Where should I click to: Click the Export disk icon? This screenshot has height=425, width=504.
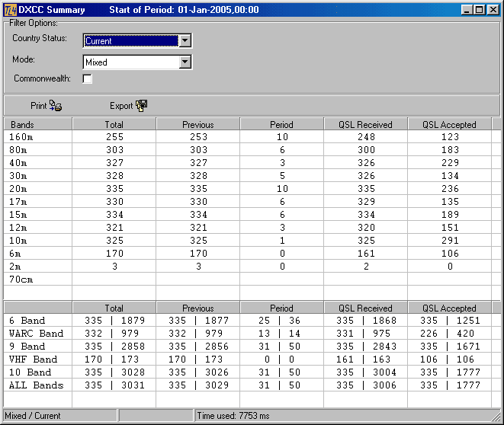pos(141,106)
